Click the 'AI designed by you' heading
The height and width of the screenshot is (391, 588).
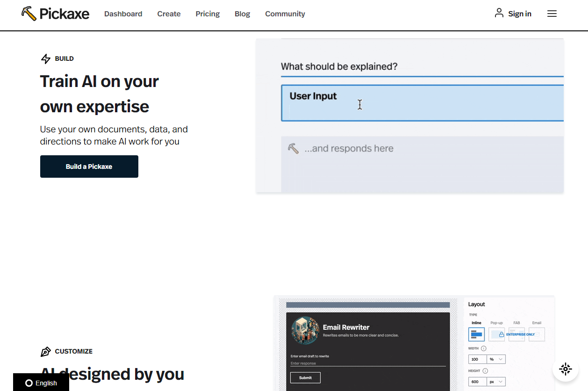point(112,374)
